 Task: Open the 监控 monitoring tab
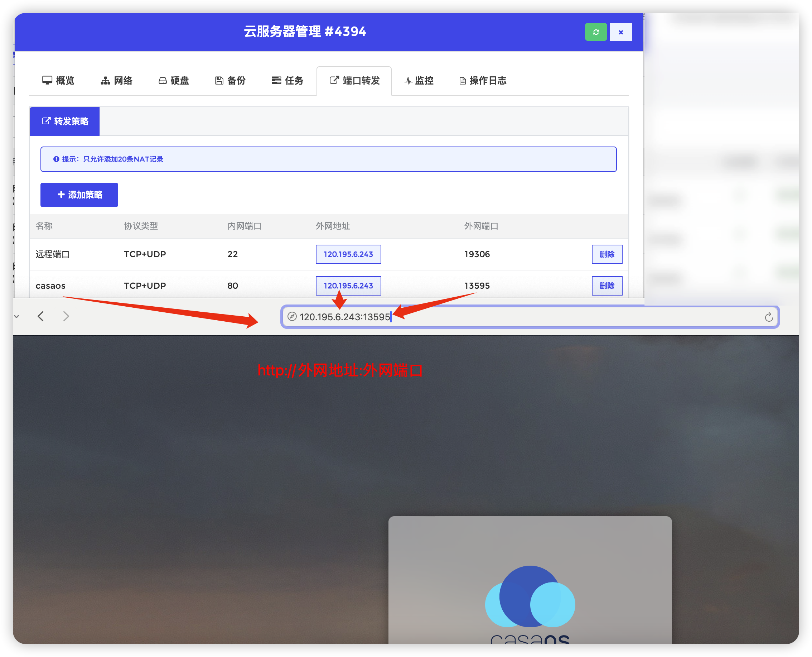coord(419,81)
